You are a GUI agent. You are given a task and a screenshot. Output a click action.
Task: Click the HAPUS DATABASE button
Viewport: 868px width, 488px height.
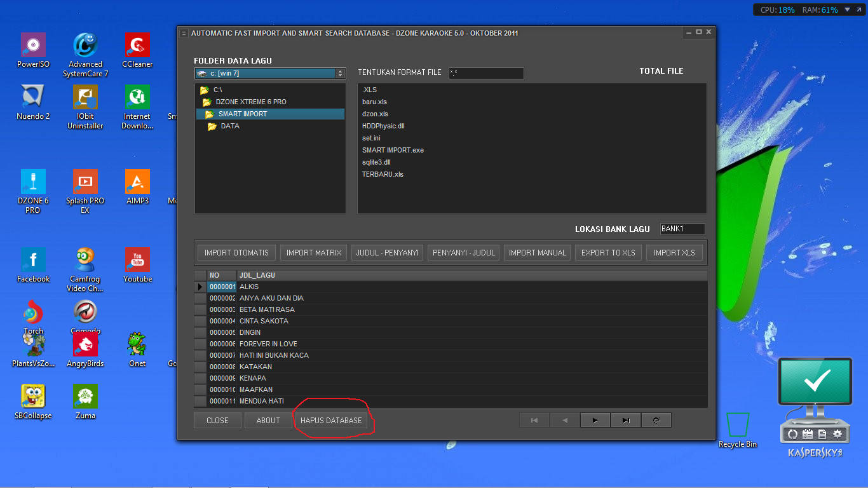pos(331,420)
